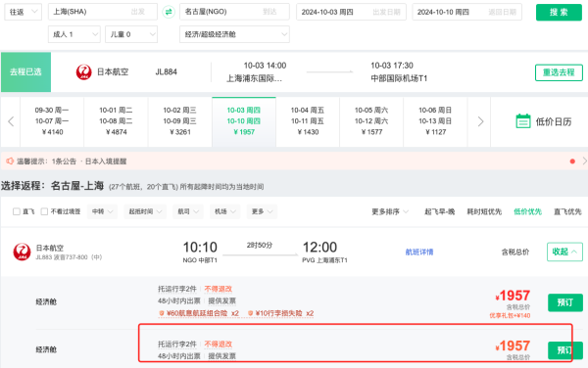
Task: Select the 09-30 周一 date tab
Action: point(52,121)
